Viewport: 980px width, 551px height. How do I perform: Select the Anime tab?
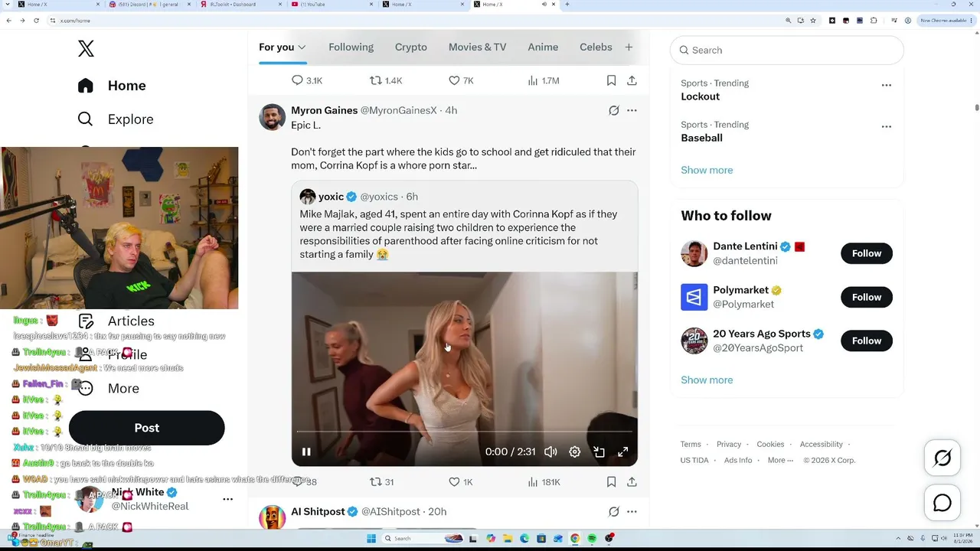point(543,47)
